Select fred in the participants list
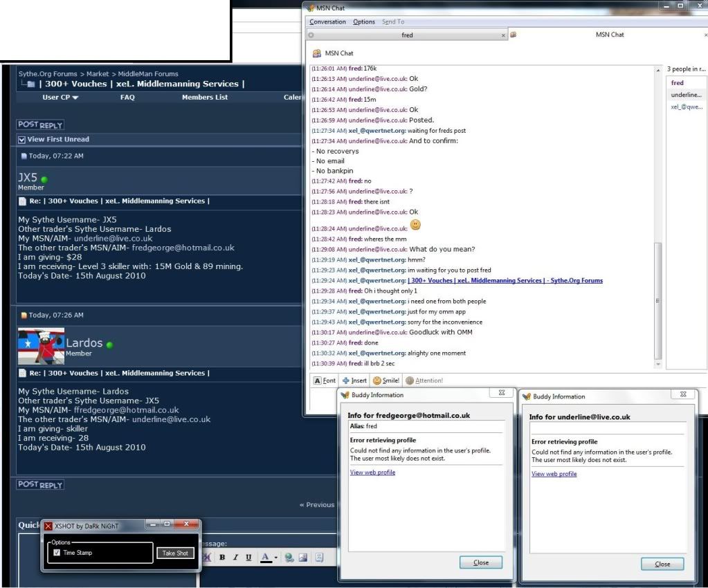Viewport: 708px width, 588px height. 678,82
